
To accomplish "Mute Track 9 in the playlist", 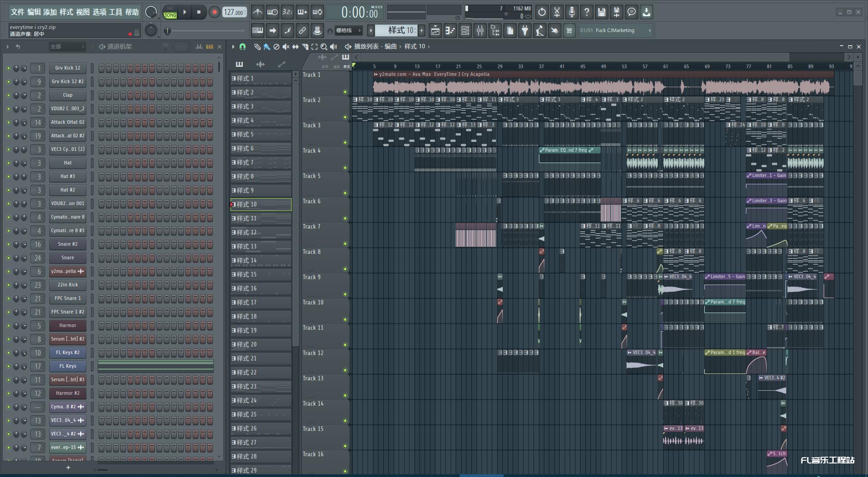I will [345, 294].
